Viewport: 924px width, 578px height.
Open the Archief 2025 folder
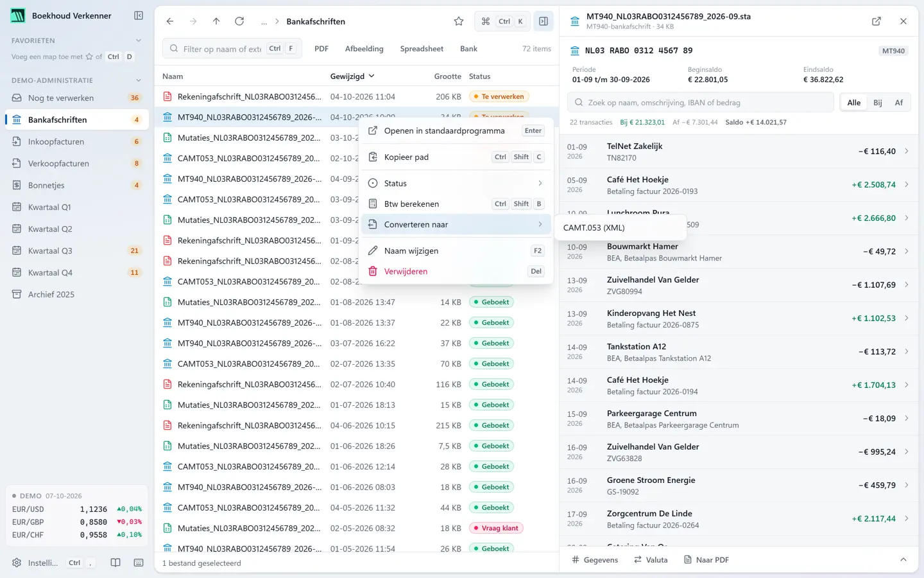[x=77, y=295]
